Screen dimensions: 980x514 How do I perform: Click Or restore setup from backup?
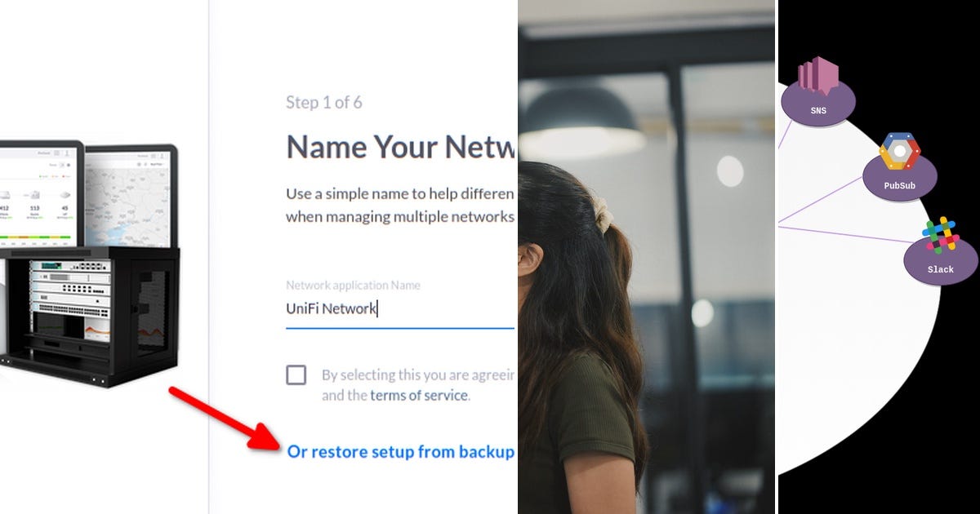point(401,451)
